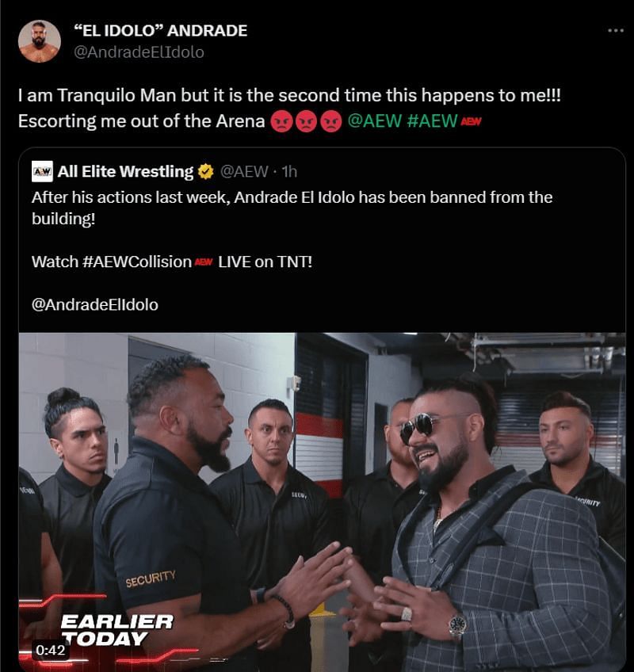Click the 1h timestamp on quoted tweet
The image size is (634, 672).
(x=289, y=171)
